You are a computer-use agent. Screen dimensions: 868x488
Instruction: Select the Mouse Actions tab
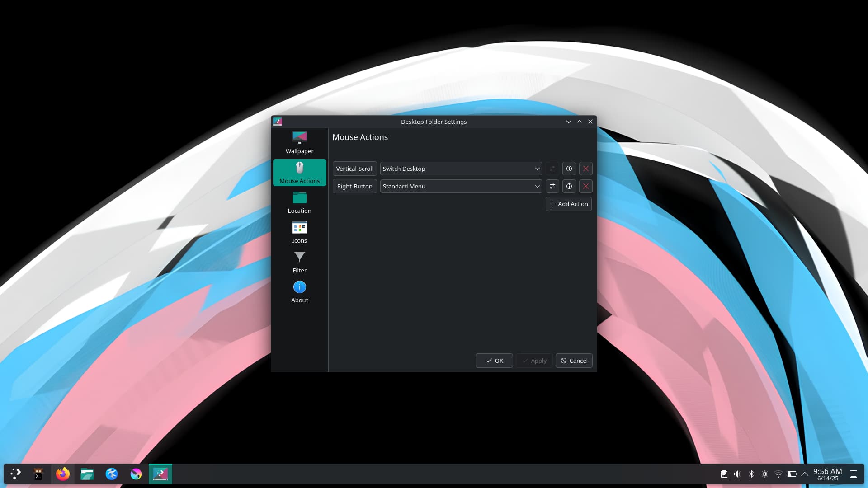pos(299,173)
